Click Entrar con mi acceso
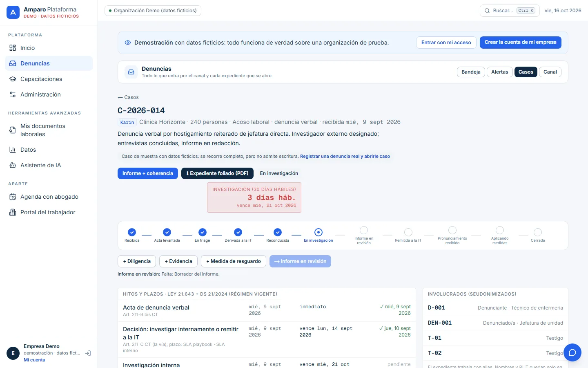 point(446,43)
